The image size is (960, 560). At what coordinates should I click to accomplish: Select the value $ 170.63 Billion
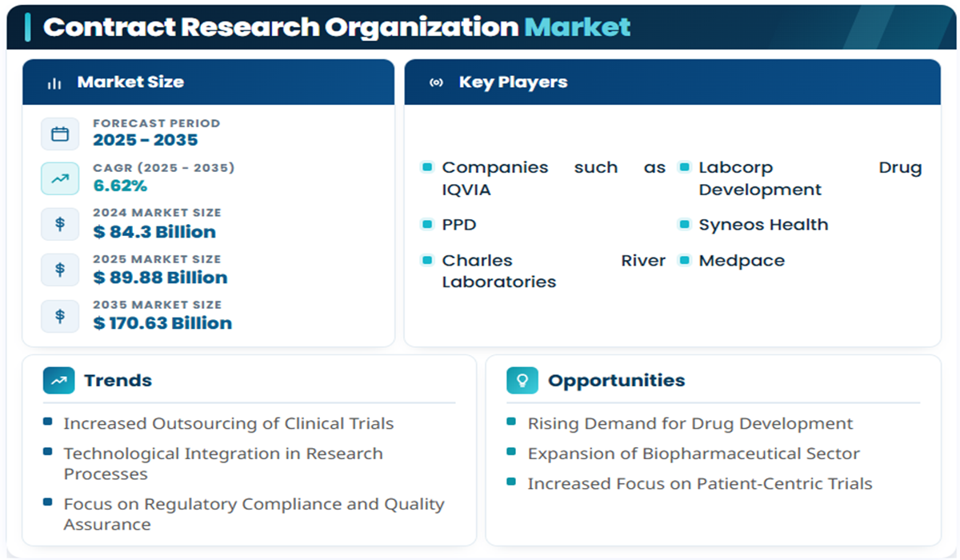[162, 323]
